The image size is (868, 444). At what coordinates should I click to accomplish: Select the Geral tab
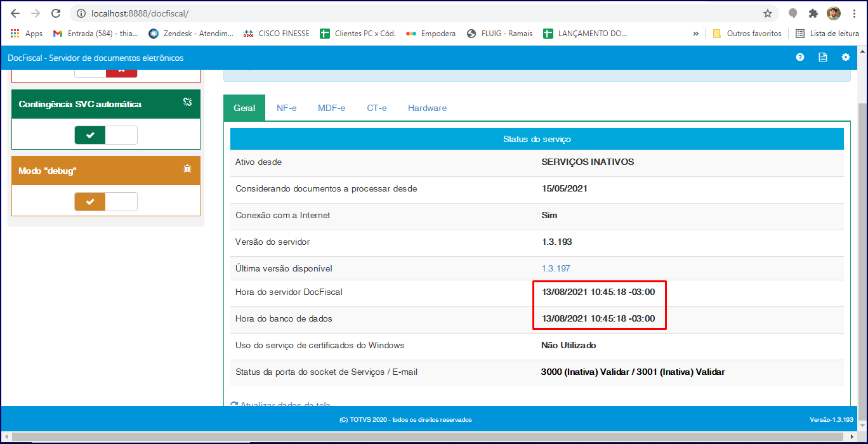(244, 108)
